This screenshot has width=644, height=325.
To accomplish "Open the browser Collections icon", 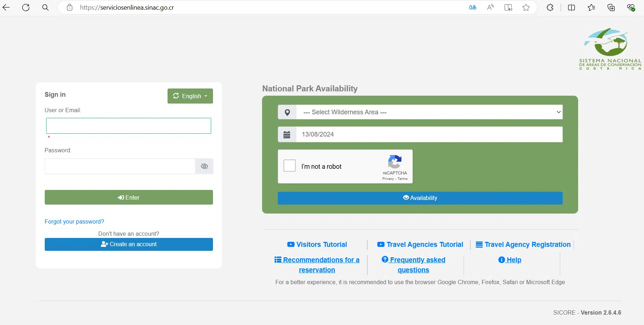I will click(x=611, y=8).
